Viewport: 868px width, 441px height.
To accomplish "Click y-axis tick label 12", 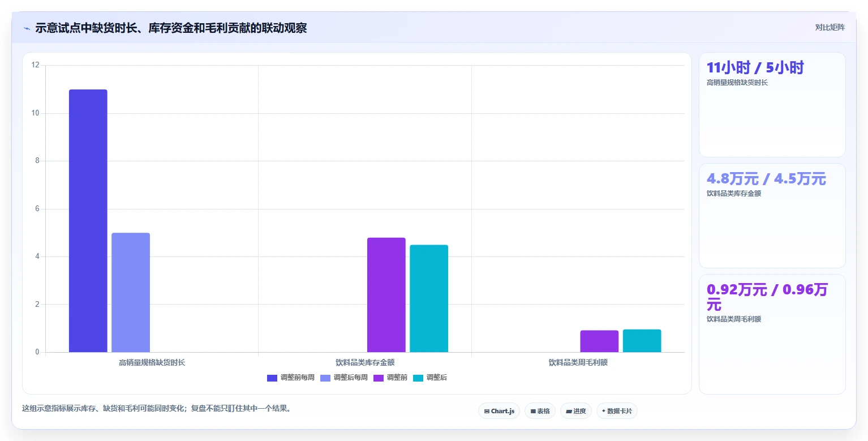I will click(36, 65).
